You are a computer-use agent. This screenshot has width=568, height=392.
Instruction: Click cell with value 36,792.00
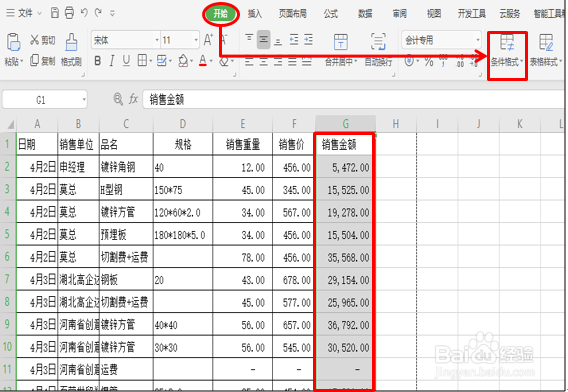pos(345,325)
